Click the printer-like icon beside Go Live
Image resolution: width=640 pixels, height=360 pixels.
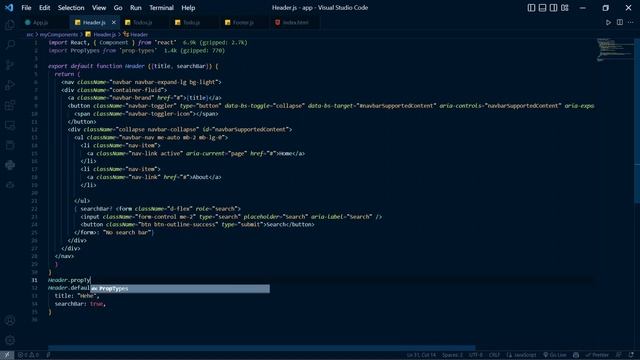576,355
